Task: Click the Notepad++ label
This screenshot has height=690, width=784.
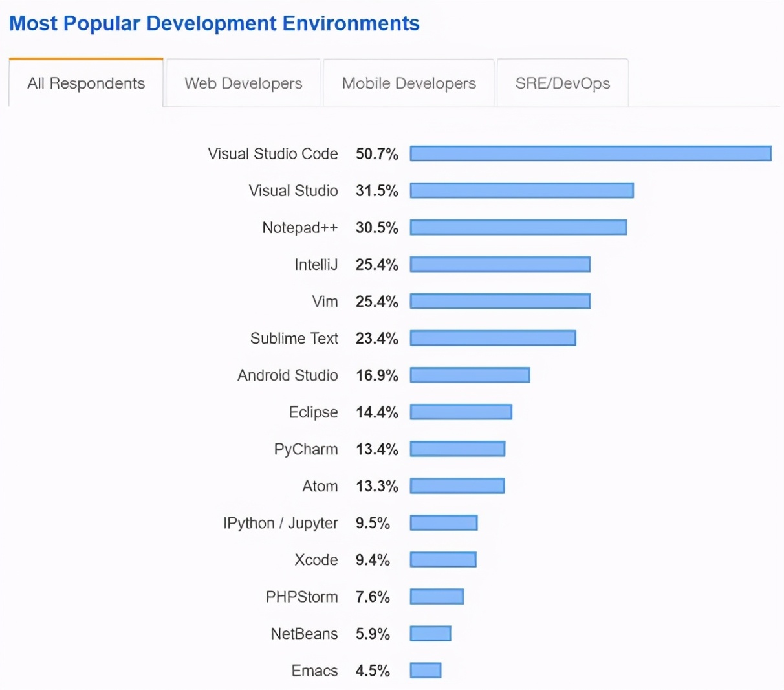Action: point(300,227)
